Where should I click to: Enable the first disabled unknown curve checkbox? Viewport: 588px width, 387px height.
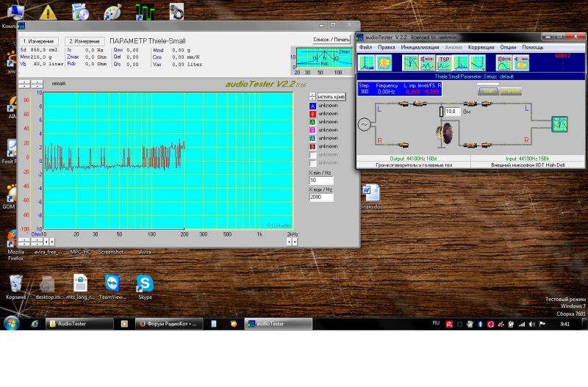[x=312, y=155]
